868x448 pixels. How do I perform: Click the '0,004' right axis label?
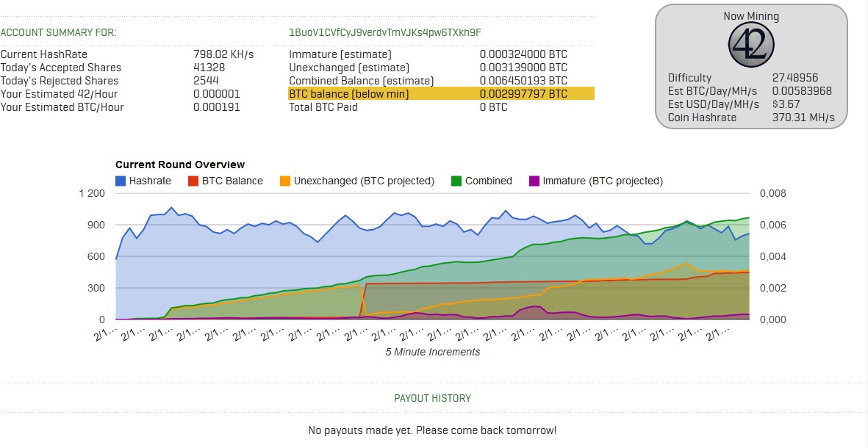(x=772, y=256)
